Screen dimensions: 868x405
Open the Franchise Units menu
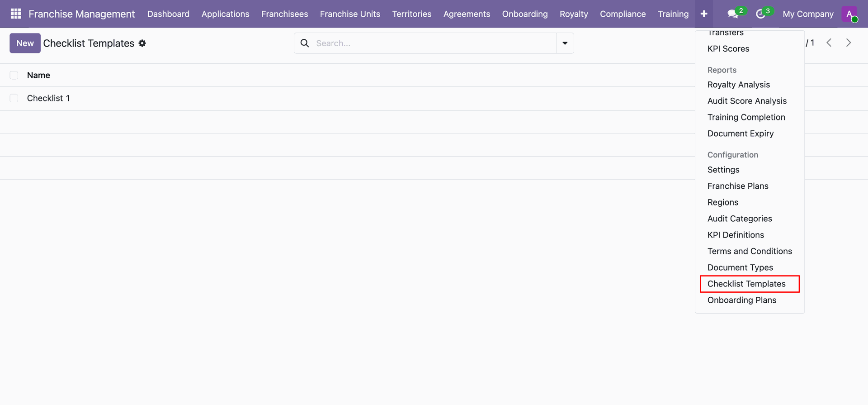[350, 14]
